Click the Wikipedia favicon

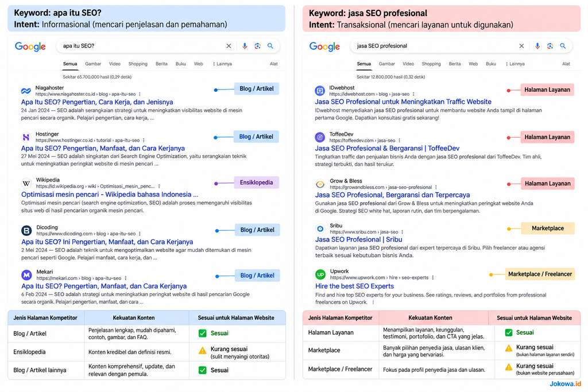pos(26,183)
